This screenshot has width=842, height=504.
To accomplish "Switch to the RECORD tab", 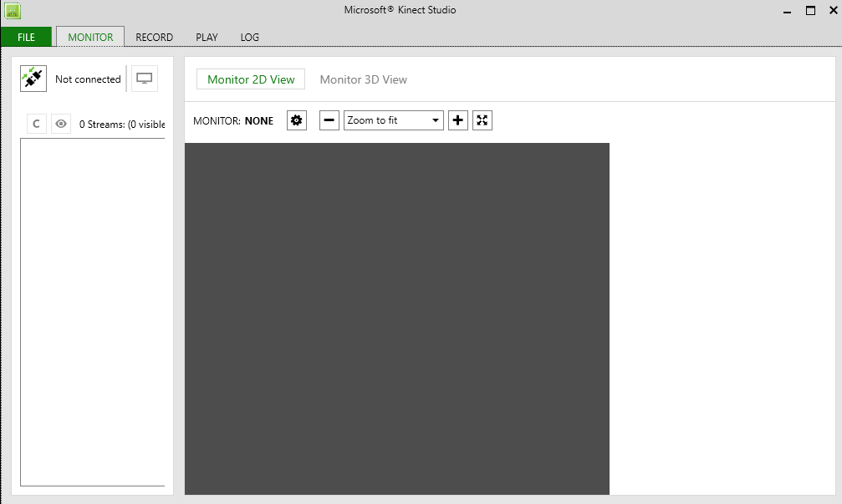I will (x=153, y=37).
